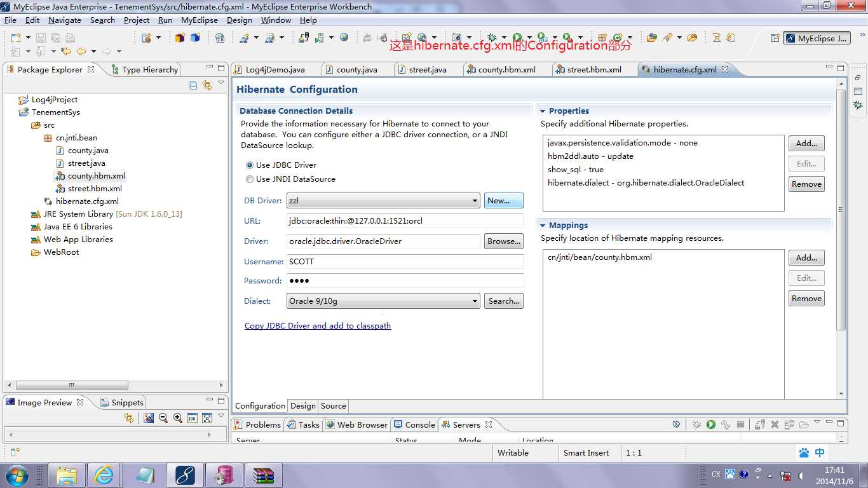868x488 pixels.
Task: Click the Username field containing SCOTT
Action: (405, 262)
